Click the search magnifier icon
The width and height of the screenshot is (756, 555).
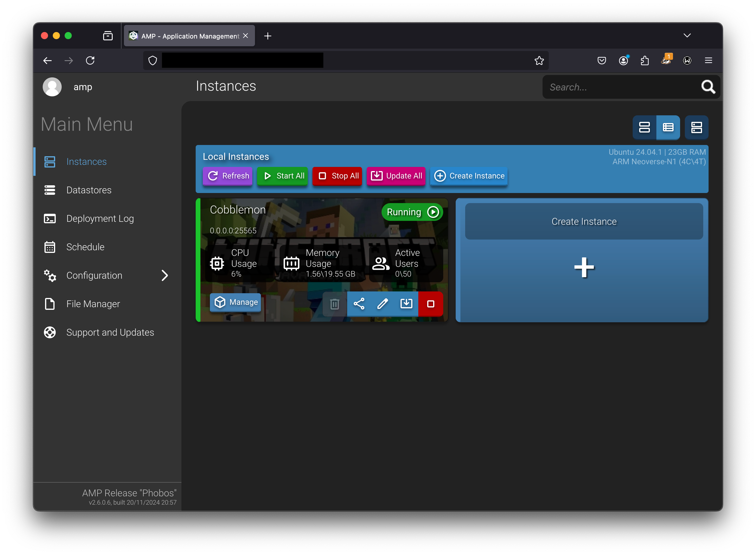click(708, 87)
